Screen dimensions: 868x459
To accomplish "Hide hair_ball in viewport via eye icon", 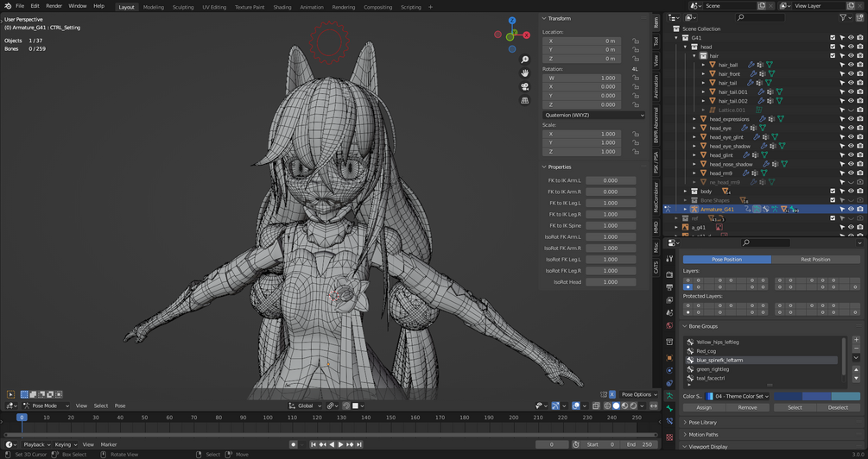I will tap(851, 65).
